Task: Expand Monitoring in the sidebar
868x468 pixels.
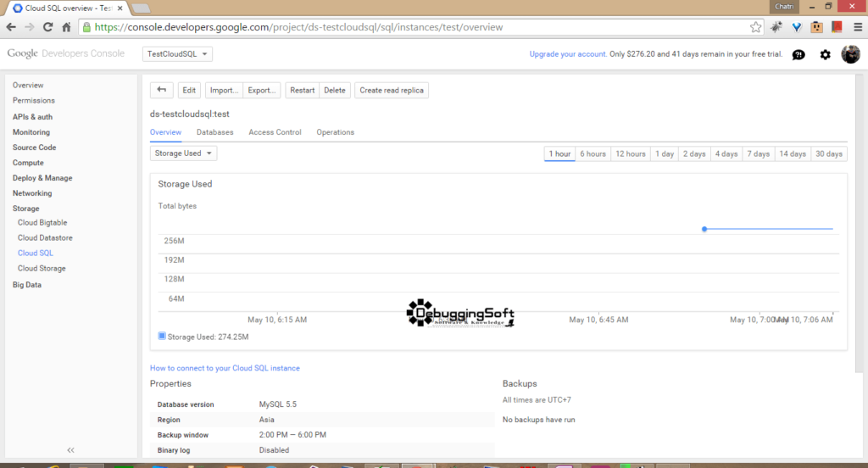Action: coord(31,132)
